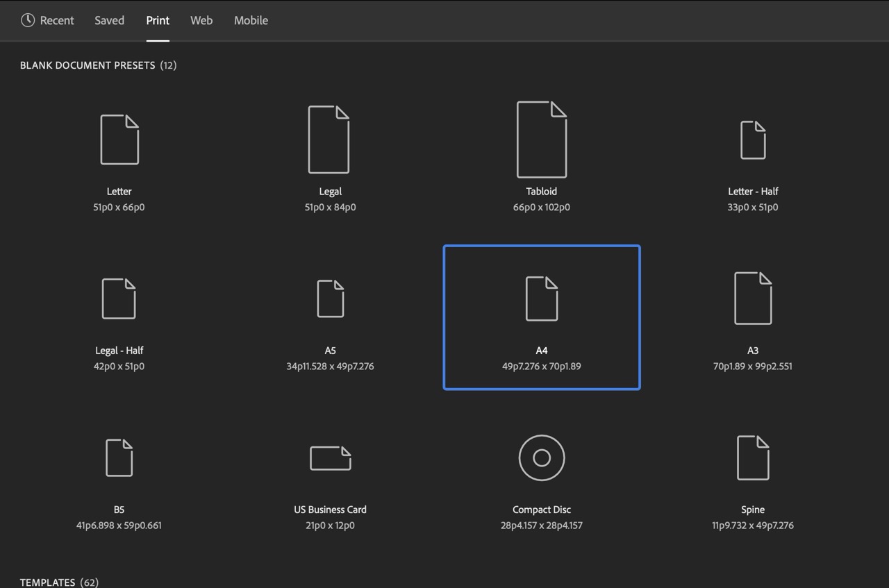Click the 33p0 x 51p0 dimensions text

tap(753, 207)
